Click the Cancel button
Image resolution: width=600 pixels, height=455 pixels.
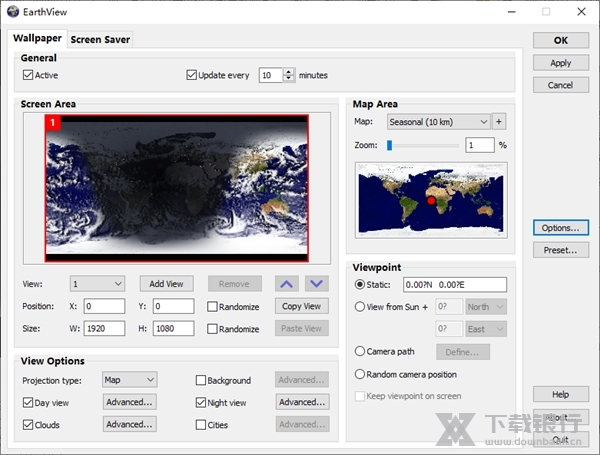coord(561,85)
